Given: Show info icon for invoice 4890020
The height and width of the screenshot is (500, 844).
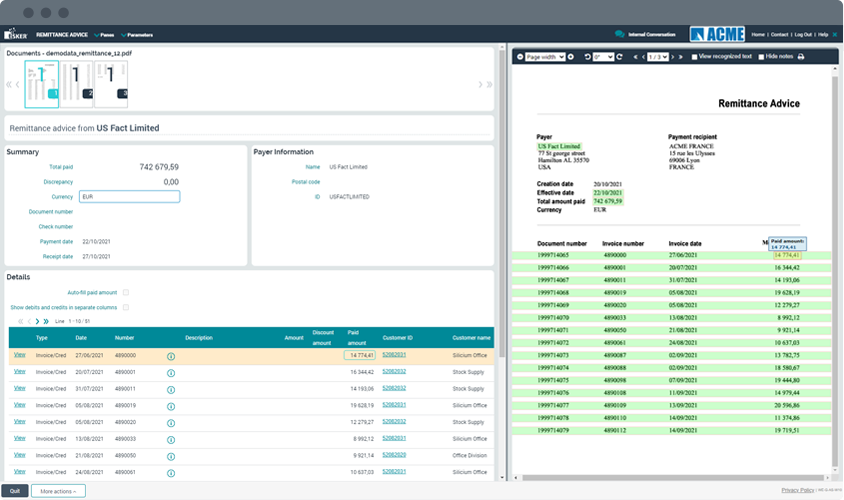Looking at the screenshot, I should (171, 423).
